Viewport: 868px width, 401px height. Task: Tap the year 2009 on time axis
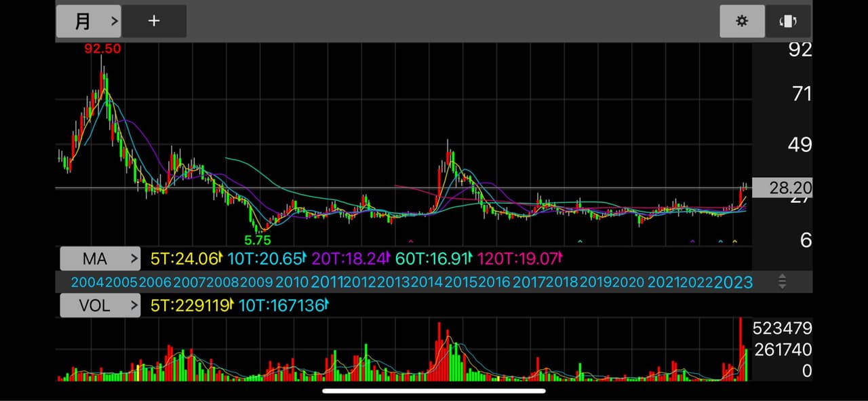click(x=257, y=282)
